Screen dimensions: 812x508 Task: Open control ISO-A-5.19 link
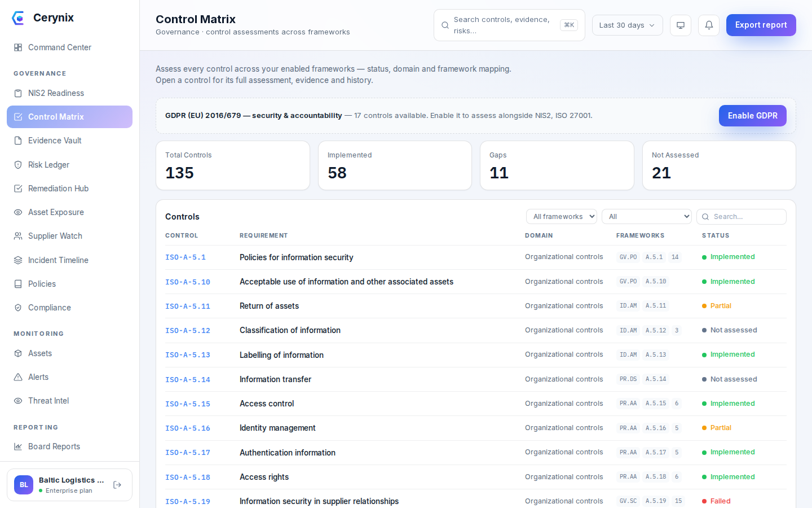click(x=188, y=502)
